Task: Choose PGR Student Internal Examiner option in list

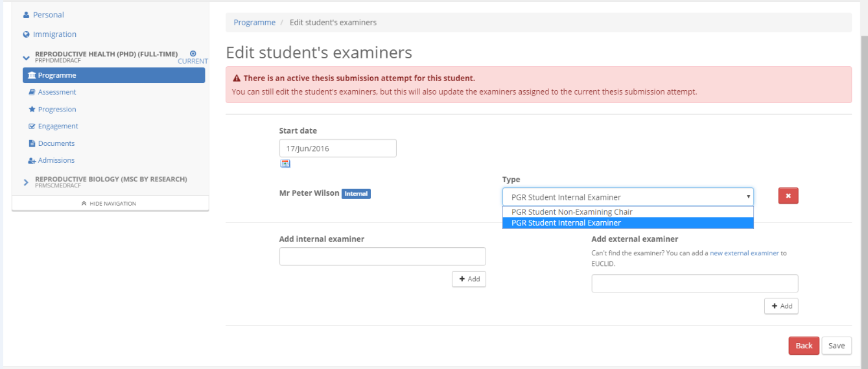Action: point(628,223)
